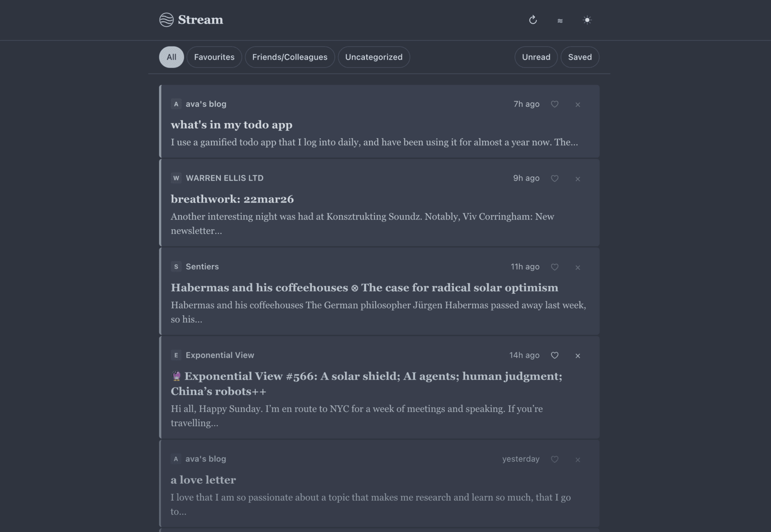
Task: Toggle light mode with sun icon
Action: pos(587,20)
